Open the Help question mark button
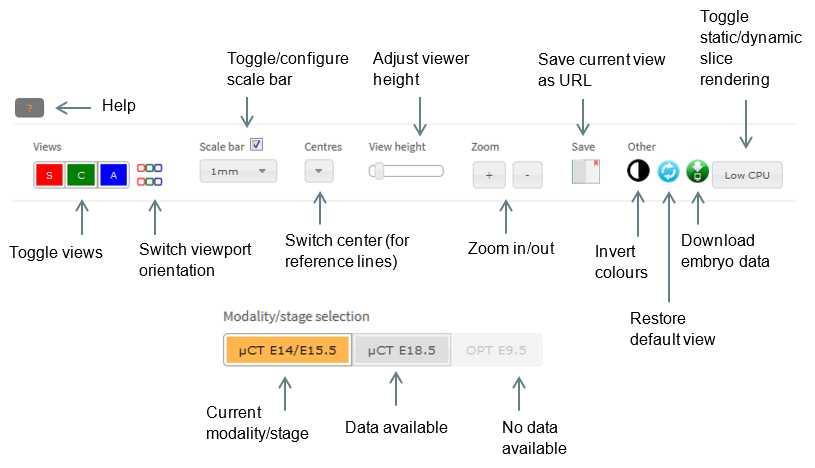This screenshot has width=815, height=468. point(30,108)
